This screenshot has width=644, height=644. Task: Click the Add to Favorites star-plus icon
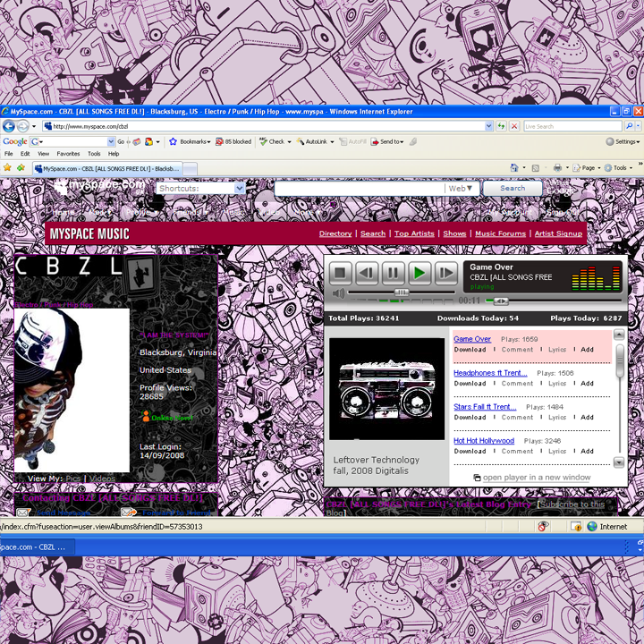point(21,167)
